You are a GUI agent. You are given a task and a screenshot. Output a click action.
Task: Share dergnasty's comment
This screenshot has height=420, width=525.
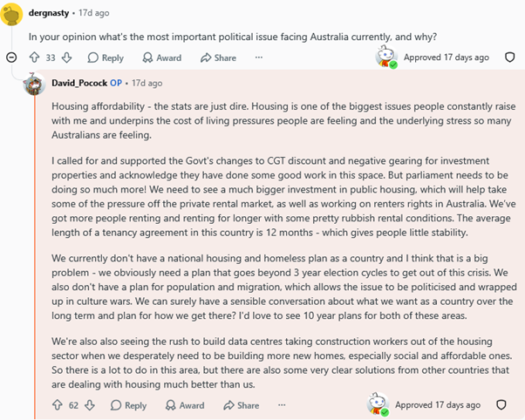click(218, 58)
